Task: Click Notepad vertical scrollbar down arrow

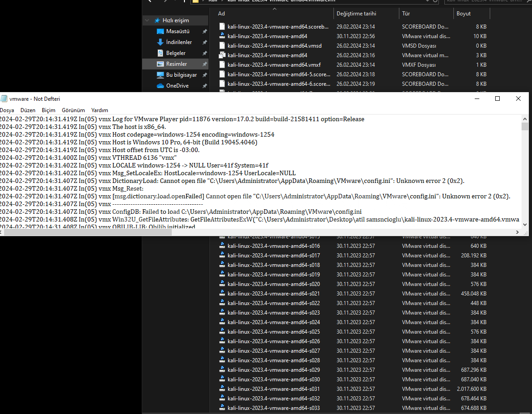Action: [x=525, y=224]
